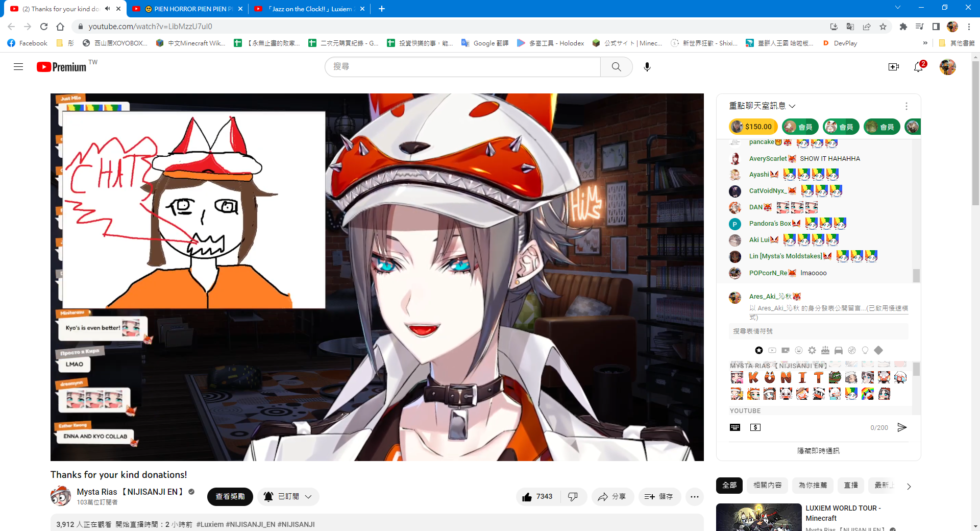Reload the page in Chrome
The width and height of the screenshot is (980, 531).
[x=44, y=27]
